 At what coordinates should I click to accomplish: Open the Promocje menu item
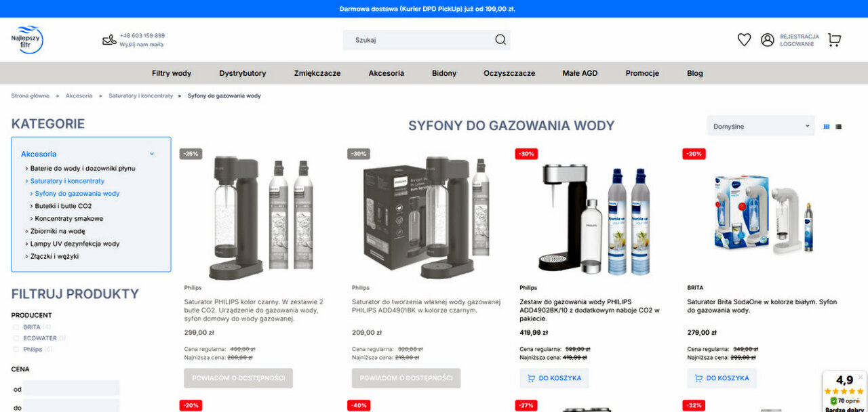pos(642,73)
